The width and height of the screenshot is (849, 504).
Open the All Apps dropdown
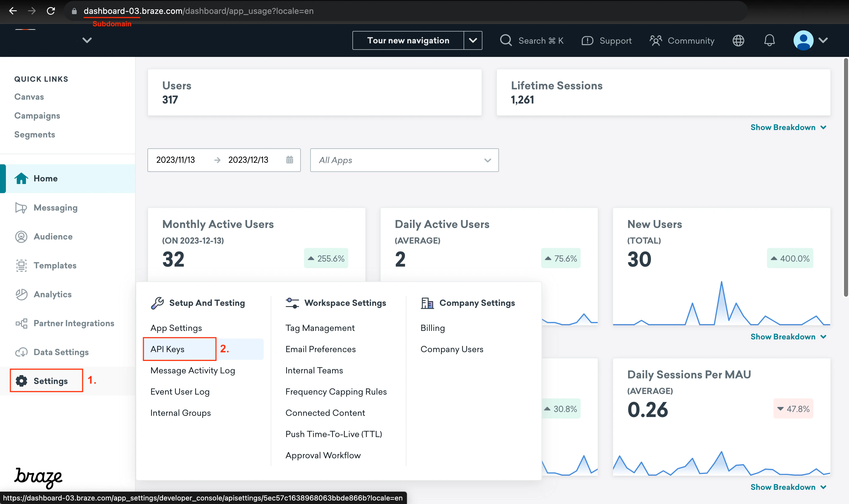pos(404,160)
